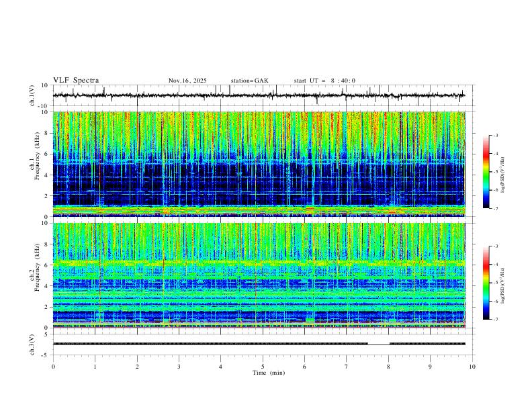
Task: Click time-axis tick label "2"
Action: (x=137, y=367)
